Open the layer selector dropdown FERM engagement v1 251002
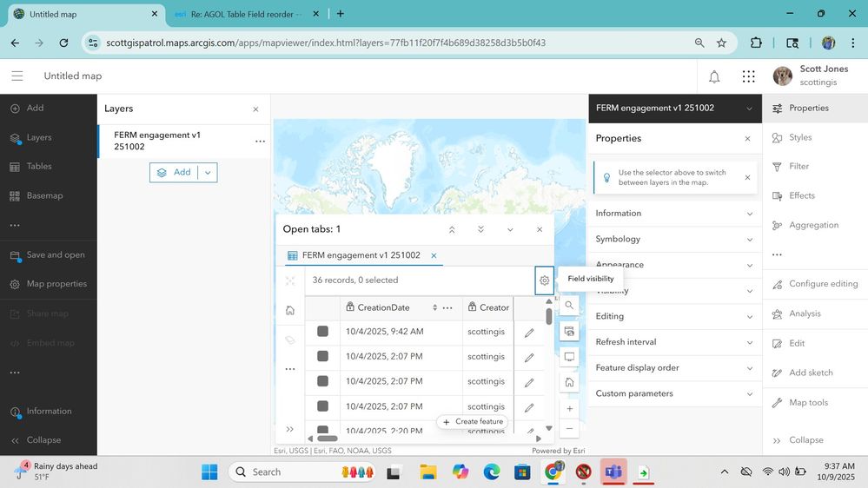 point(675,109)
